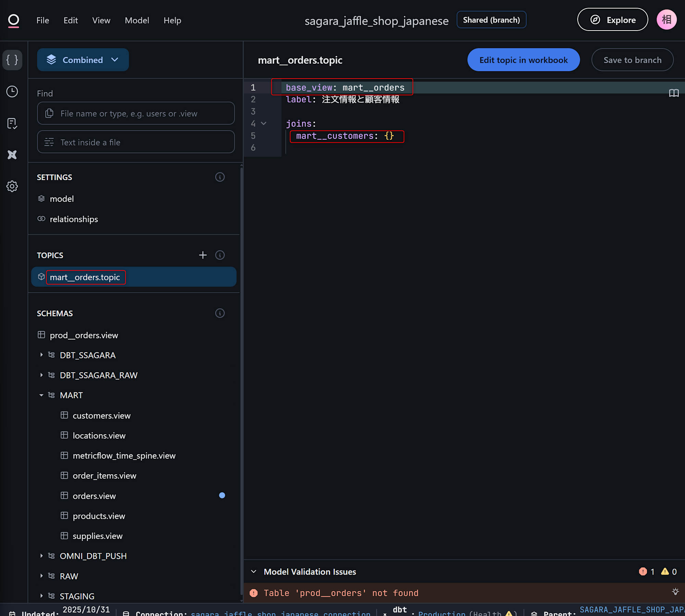
Task: Open the File menu
Action: point(42,21)
